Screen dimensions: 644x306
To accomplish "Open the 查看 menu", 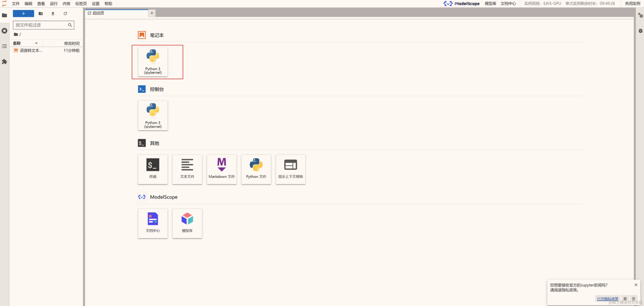I will tap(41, 3).
